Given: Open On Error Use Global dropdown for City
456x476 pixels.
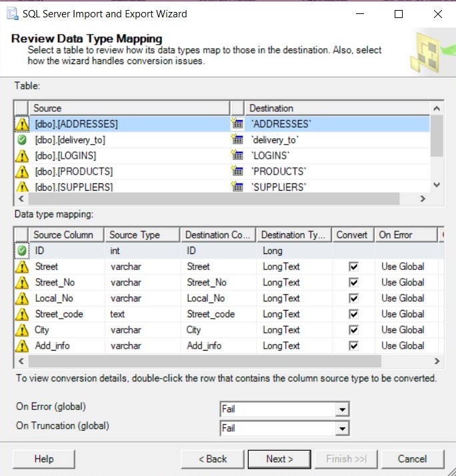Looking at the screenshot, I should point(406,330).
